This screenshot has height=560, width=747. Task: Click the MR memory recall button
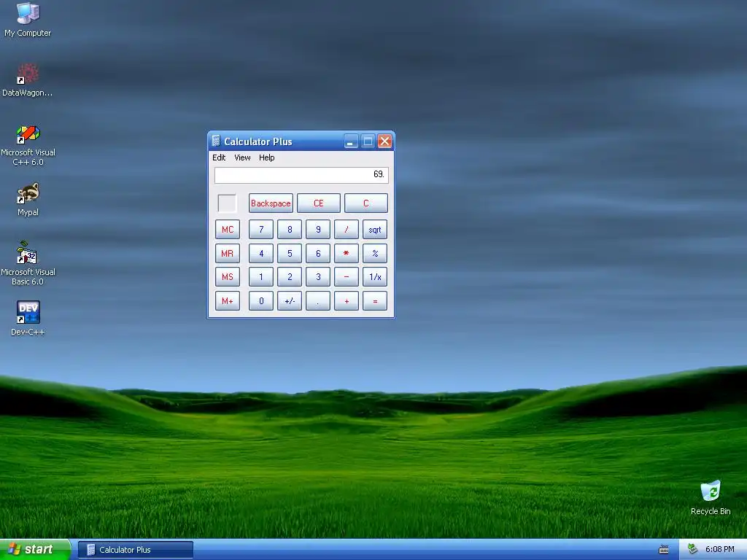[228, 253]
